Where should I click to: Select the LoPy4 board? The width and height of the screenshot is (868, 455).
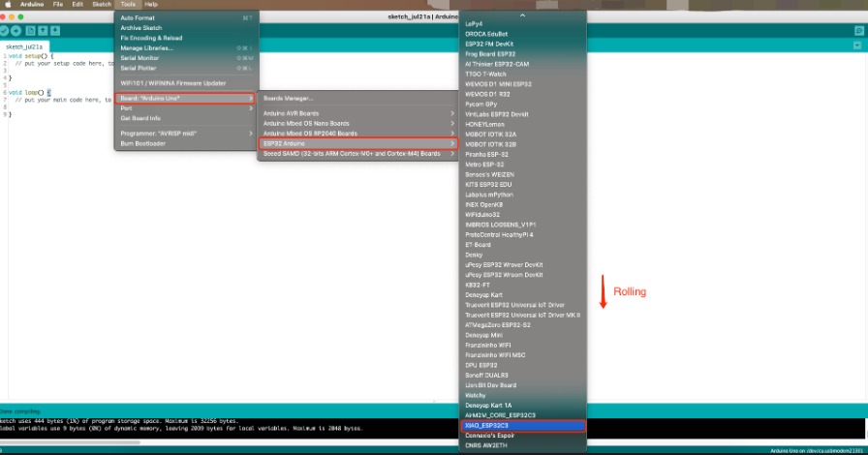pos(522,24)
